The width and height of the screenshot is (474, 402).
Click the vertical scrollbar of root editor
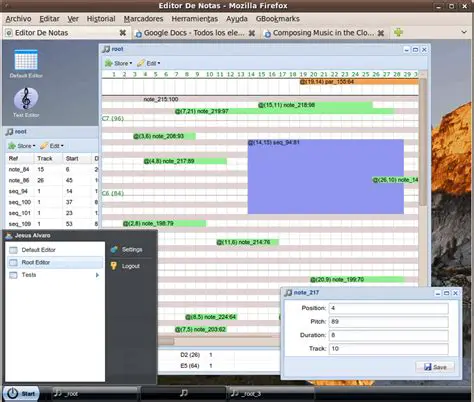[x=423, y=142]
